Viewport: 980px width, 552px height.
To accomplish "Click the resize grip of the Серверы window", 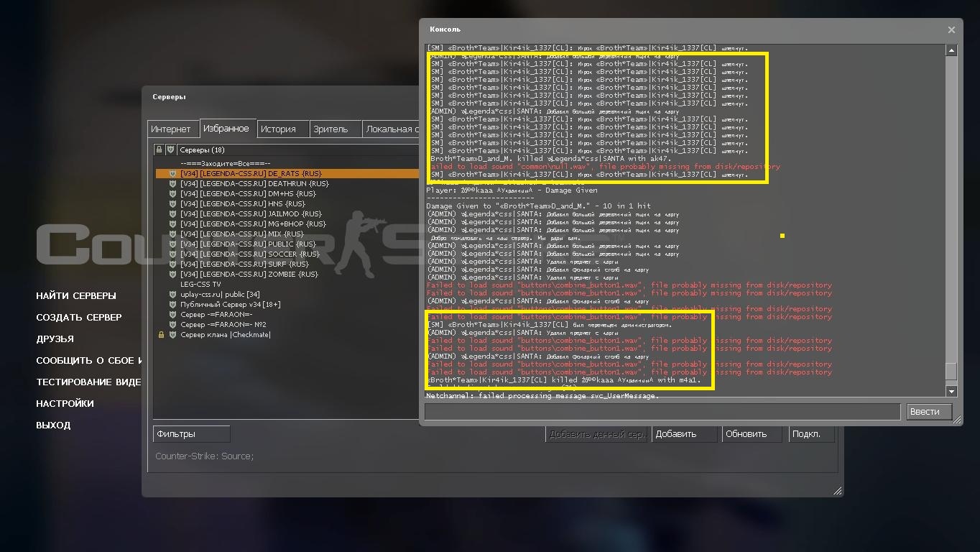I will pos(837,491).
